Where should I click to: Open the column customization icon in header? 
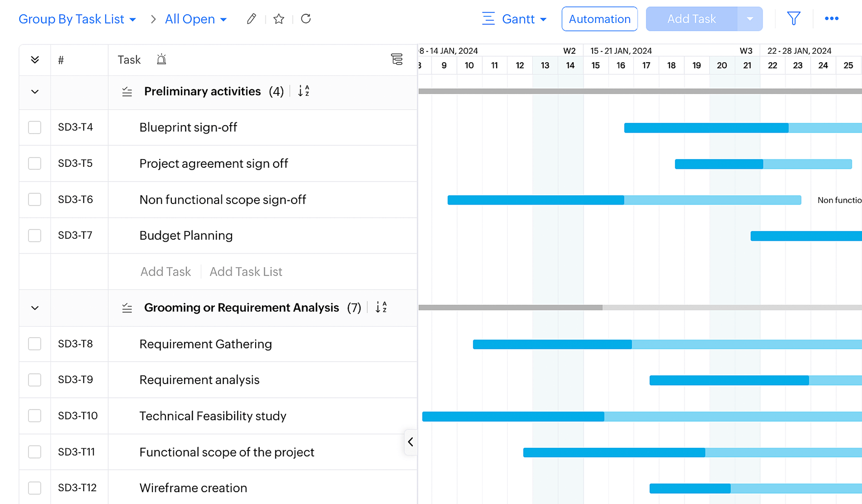pyautogui.click(x=397, y=60)
